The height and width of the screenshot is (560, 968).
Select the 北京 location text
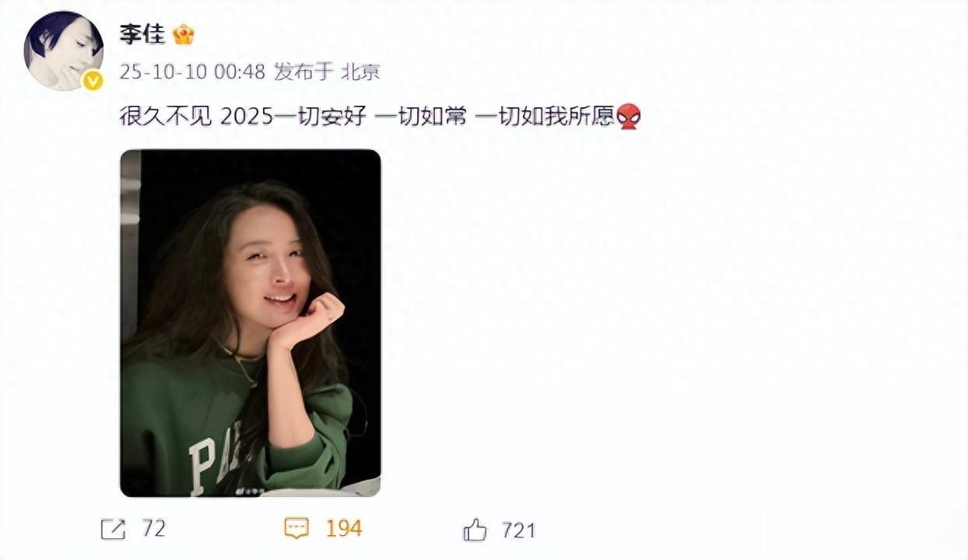(x=360, y=72)
